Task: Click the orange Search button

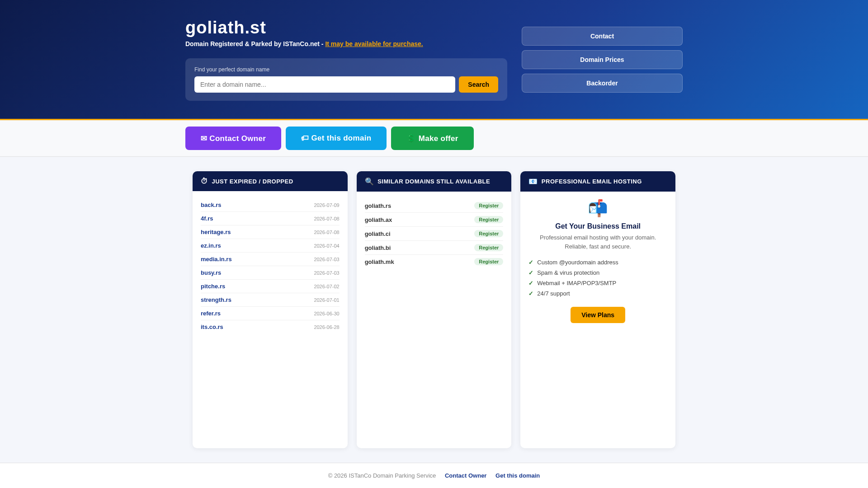Action: coord(478,84)
